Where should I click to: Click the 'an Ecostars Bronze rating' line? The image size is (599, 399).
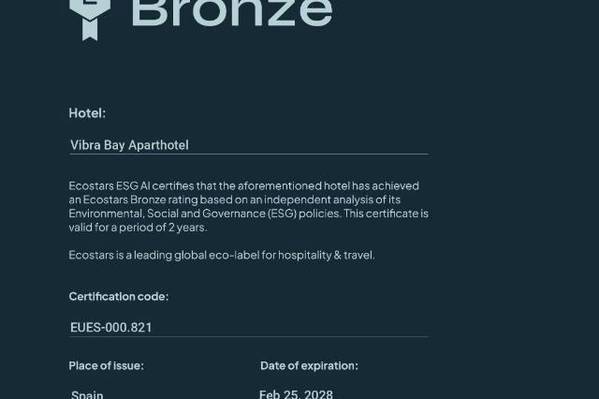click(235, 200)
